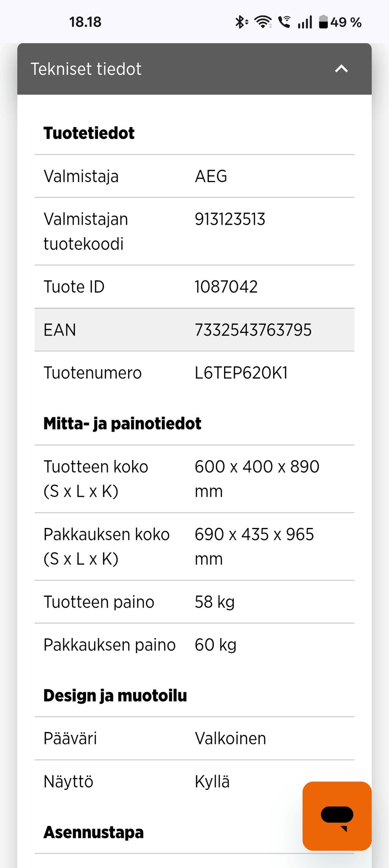The height and width of the screenshot is (868, 389).
Task: Tap the Tuote ID value 1087042
Action: pyautogui.click(x=226, y=287)
